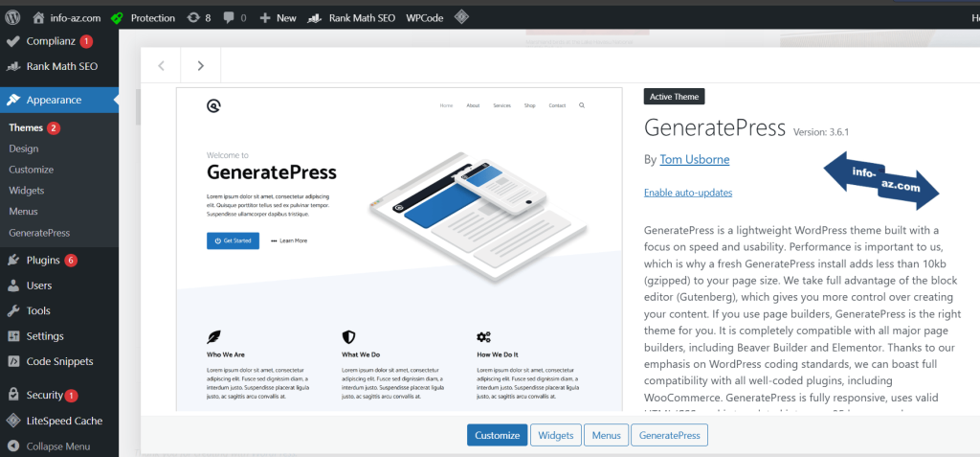The height and width of the screenshot is (457, 980).
Task: Click the Version: 3.6.1 text
Action: pyautogui.click(x=820, y=132)
